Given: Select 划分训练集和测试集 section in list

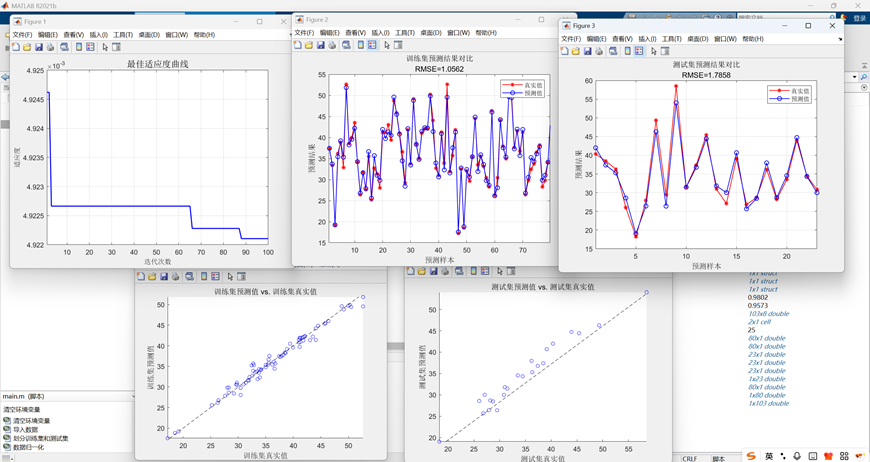Looking at the screenshot, I should (41, 439).
